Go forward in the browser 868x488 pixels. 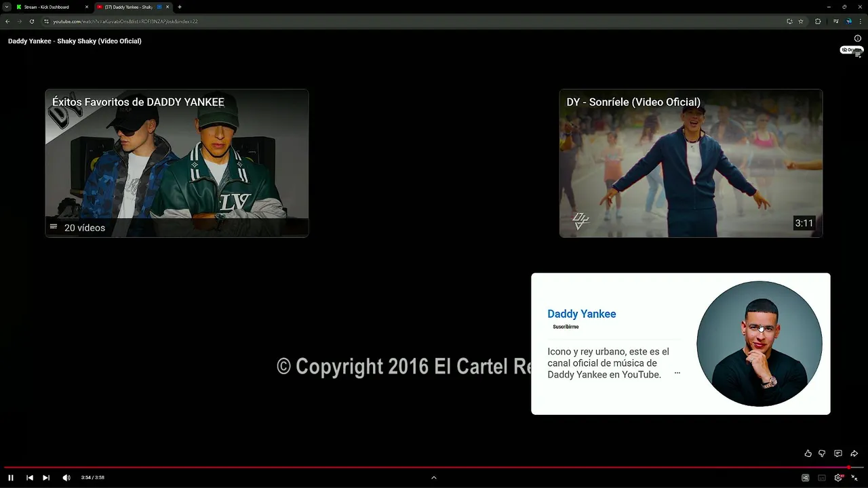pos(20,21)
